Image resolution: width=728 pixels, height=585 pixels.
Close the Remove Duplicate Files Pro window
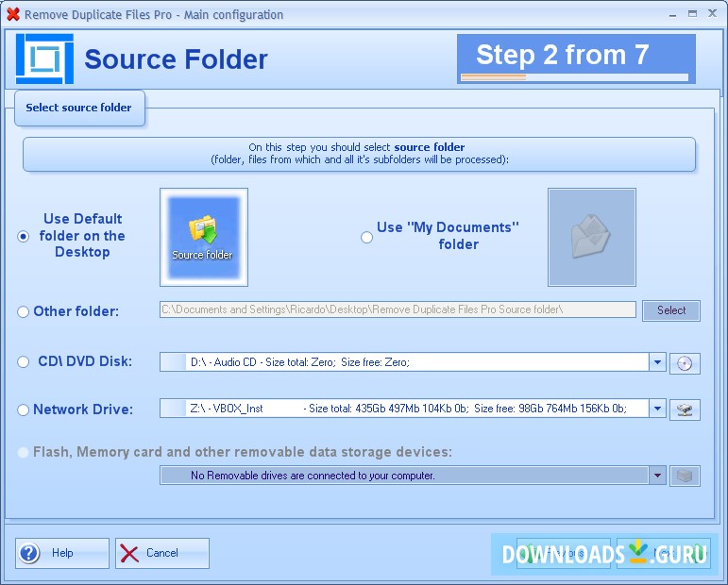(x=712, y=13)
